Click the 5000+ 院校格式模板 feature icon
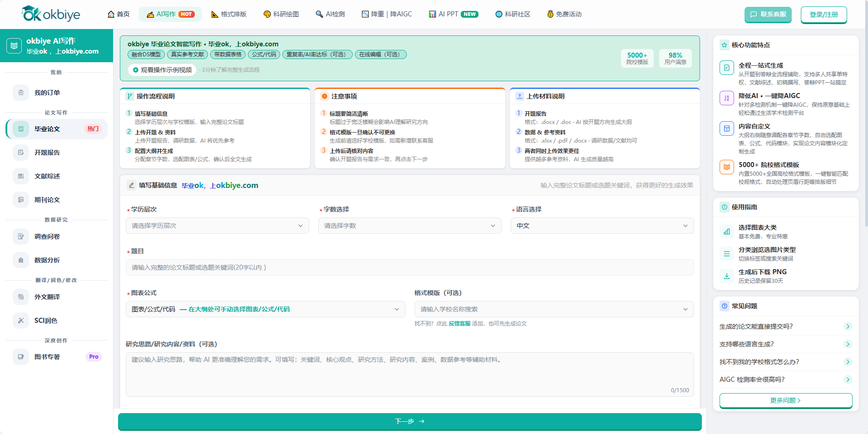The width and height of the screenshot is (868, 434). 727,167
